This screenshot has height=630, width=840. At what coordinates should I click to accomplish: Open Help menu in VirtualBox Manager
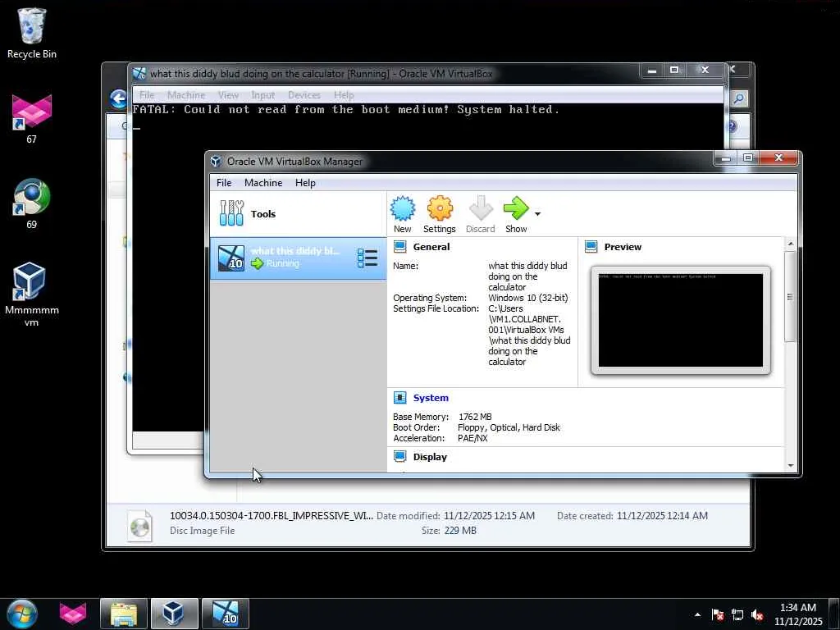coord(305,183)
